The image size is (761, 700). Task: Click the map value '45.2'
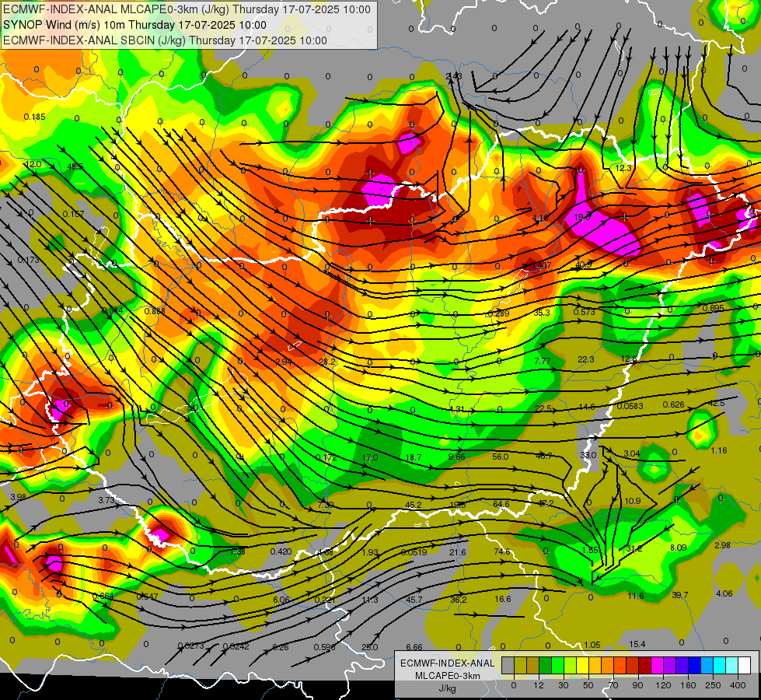tap(413, 506)
